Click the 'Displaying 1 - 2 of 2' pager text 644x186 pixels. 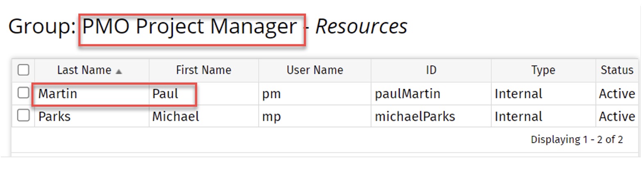click(577, 140)
